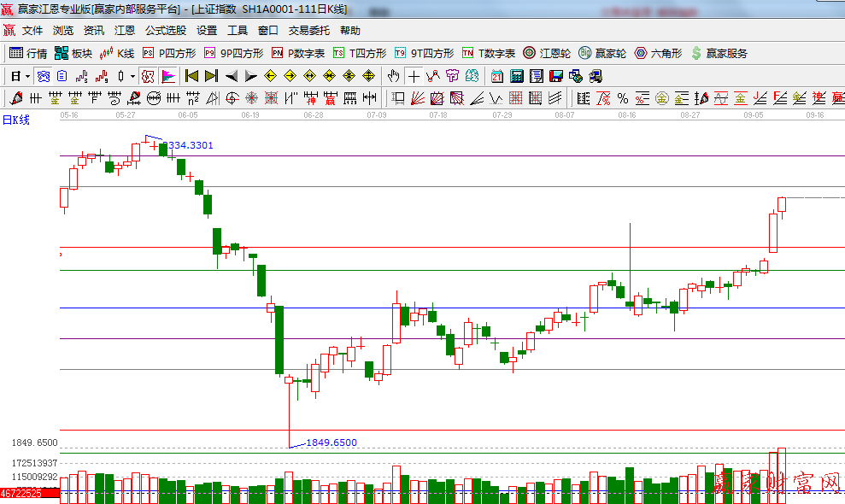
Task: Open the P四方形 toolbar button
Action: [x=169, y=53]
